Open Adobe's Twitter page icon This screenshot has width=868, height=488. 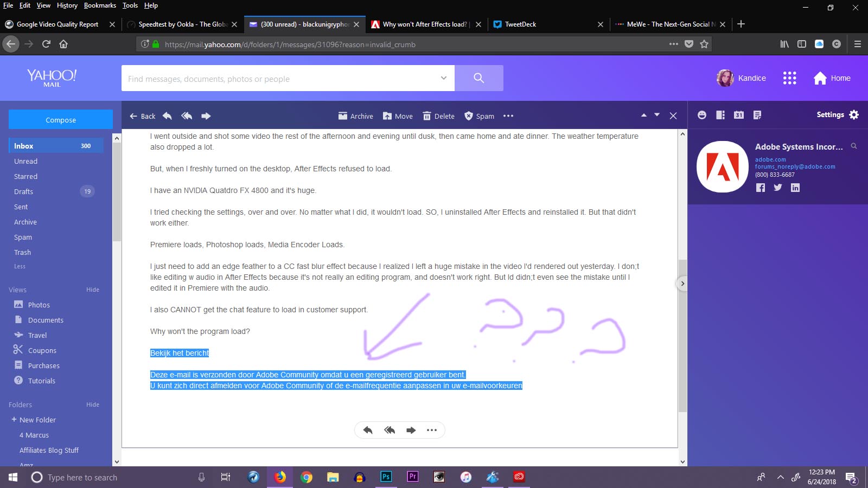point(778,188)
